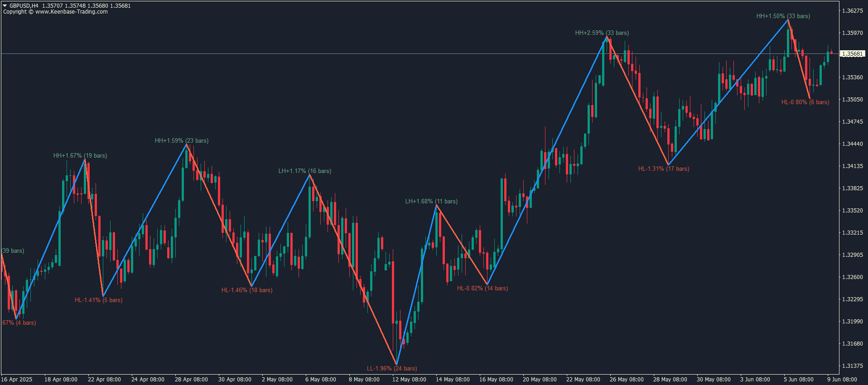868x385 pixels.
Task: Select the HL-1.41% (5 bars) label
Action: (x=98, y=300)
